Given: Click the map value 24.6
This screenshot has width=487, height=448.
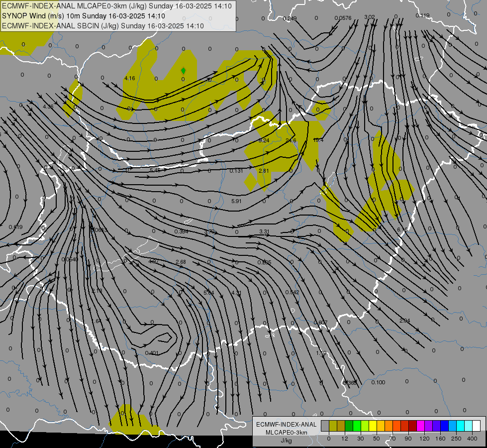Looking at the screenshot, I should coord(291,140).
